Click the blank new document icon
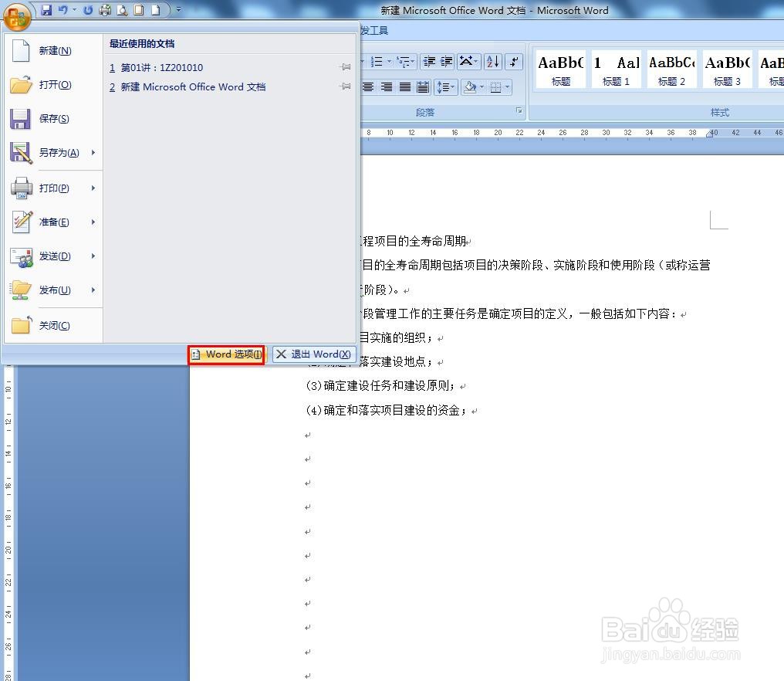Image resolution: width=784 pixels, height=681 pixels. (x=156, y=10)
